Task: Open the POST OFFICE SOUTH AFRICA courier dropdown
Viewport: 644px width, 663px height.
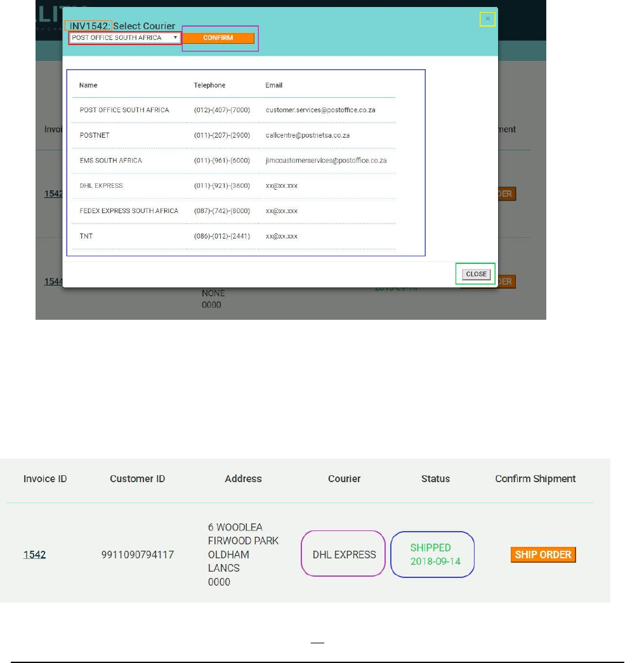Action: 125,37
